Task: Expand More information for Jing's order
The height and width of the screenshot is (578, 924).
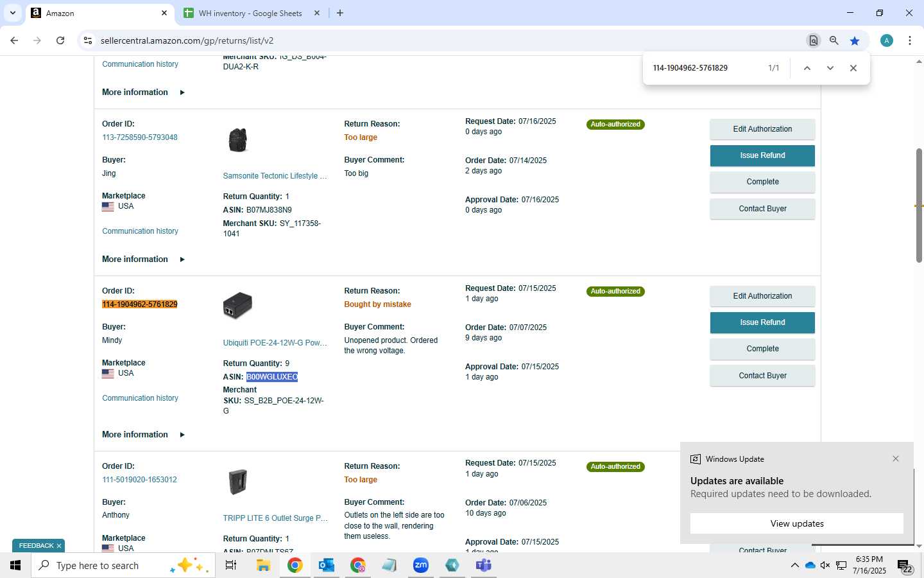Action: click(143, 259)
